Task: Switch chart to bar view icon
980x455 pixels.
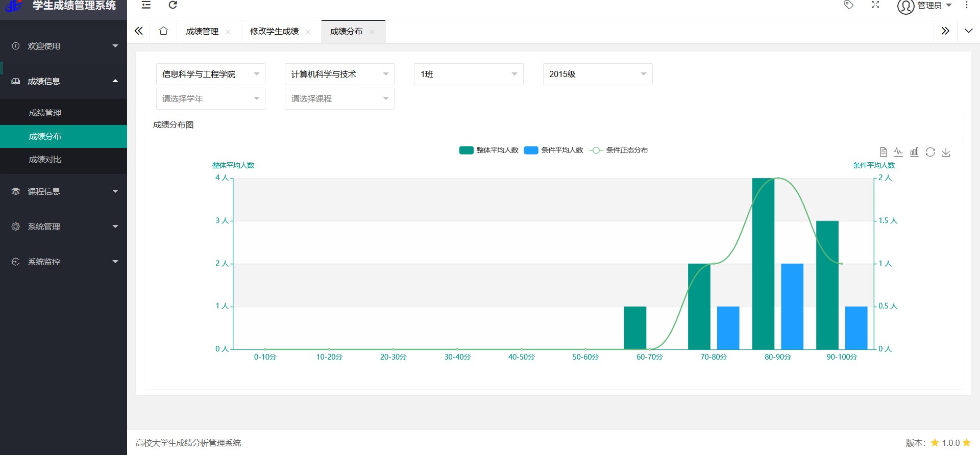Action: [914, 152]
